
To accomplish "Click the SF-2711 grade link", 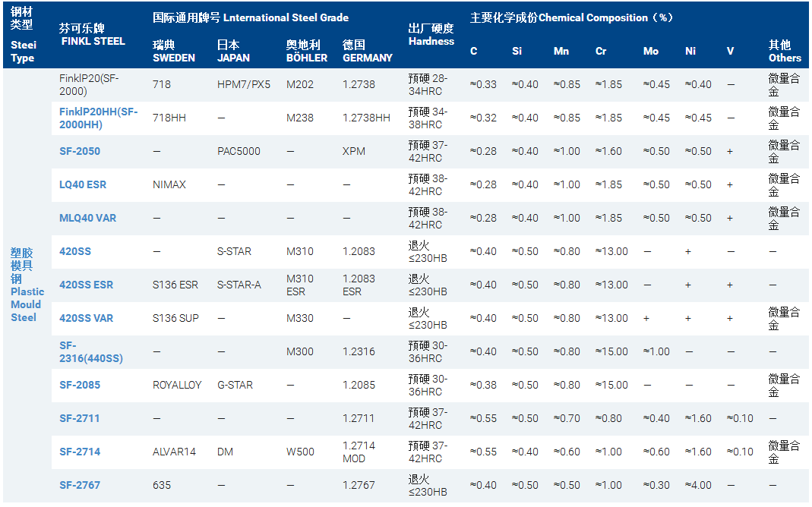I will pos(80,418).
